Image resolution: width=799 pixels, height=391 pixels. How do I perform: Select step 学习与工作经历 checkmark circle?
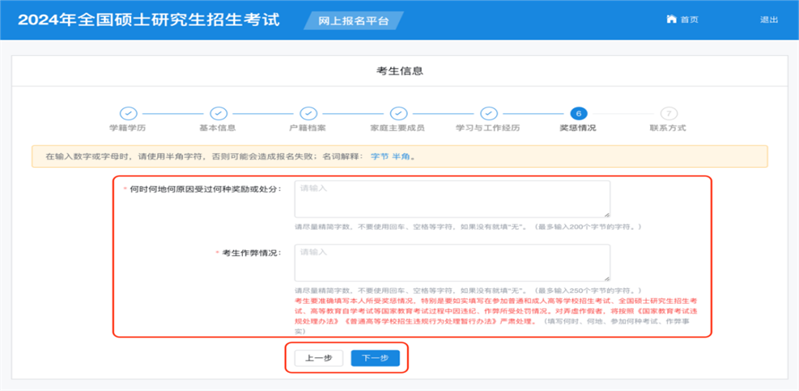coord(489,113)
